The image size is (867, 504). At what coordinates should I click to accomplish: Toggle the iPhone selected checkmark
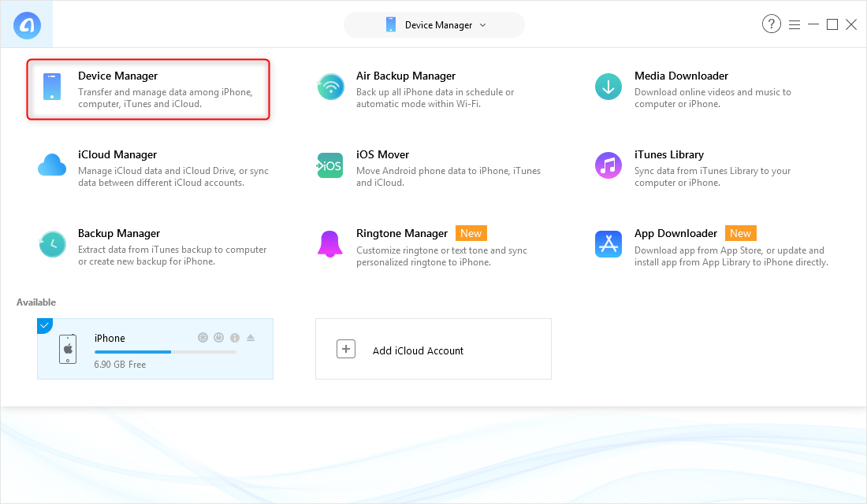(x=44, y=325)
